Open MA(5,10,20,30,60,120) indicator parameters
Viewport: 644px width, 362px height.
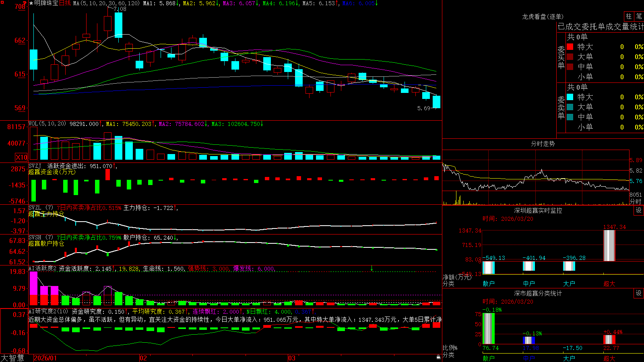click(x=106, y=3)
